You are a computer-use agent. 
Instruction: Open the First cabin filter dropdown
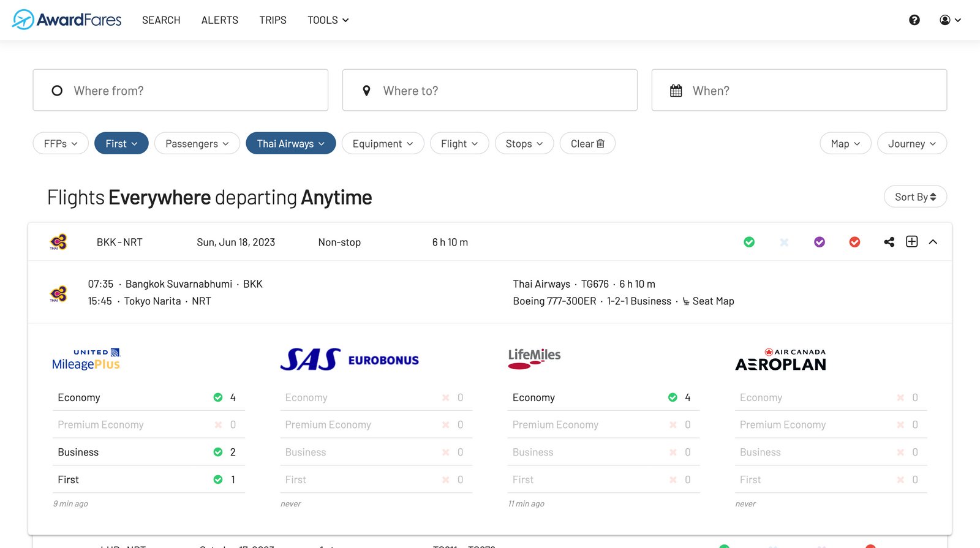pyautogui.click(x=121, y=143)
